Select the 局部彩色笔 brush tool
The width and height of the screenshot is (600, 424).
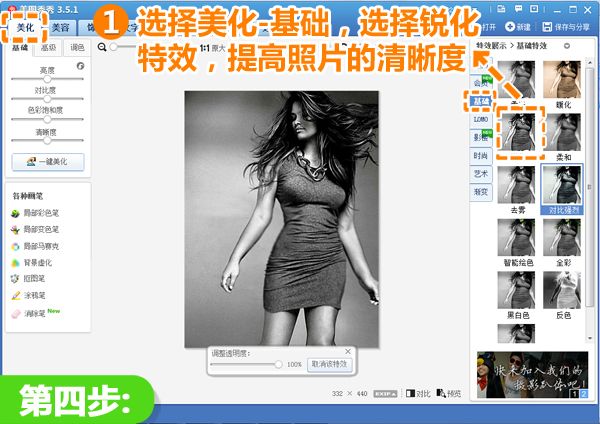click(35, 213)
